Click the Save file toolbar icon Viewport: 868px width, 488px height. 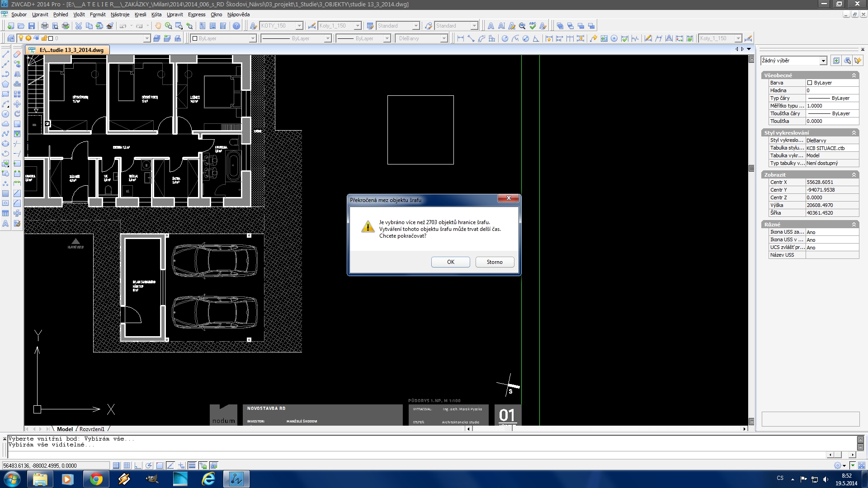pos(32,26)
